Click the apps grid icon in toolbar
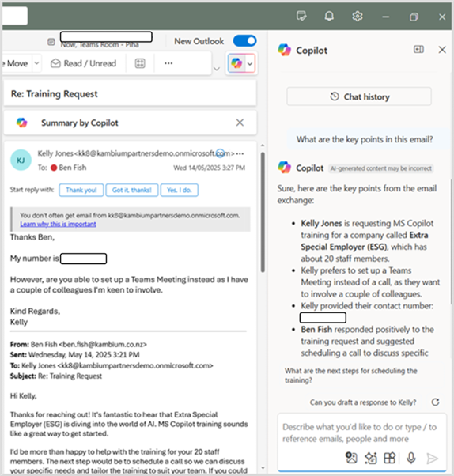Screen dimensions: 454x476 (140, 63)
